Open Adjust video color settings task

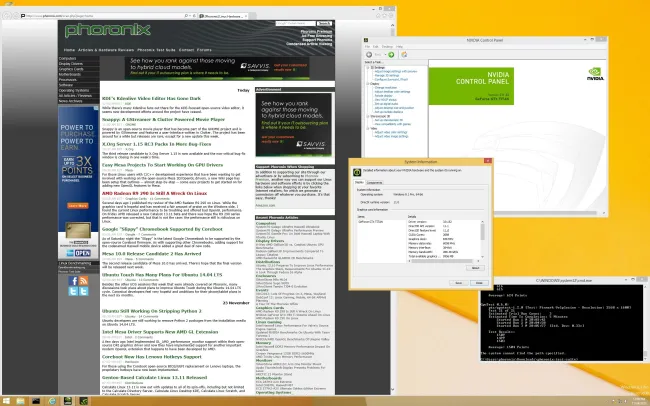coord(391,132)
